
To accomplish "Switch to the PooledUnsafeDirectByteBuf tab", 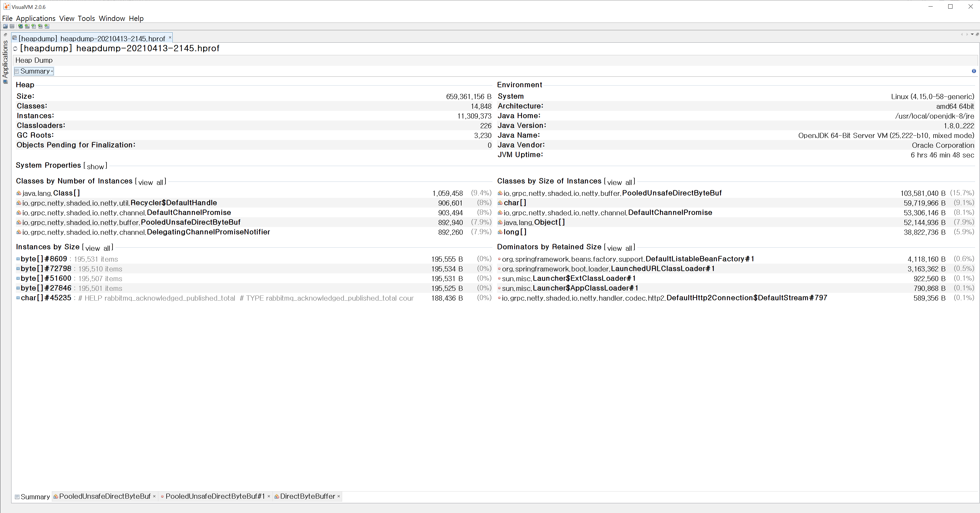I will point(104,497).
